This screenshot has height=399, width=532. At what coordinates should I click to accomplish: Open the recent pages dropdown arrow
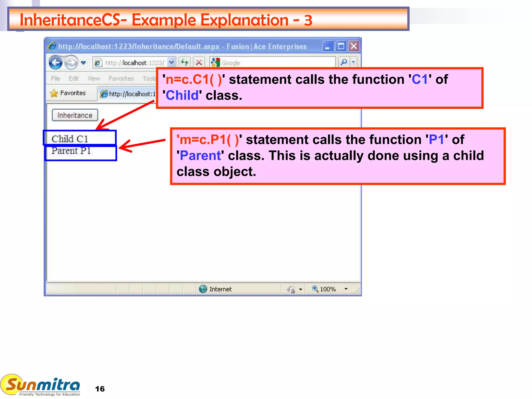pos(83,63)
